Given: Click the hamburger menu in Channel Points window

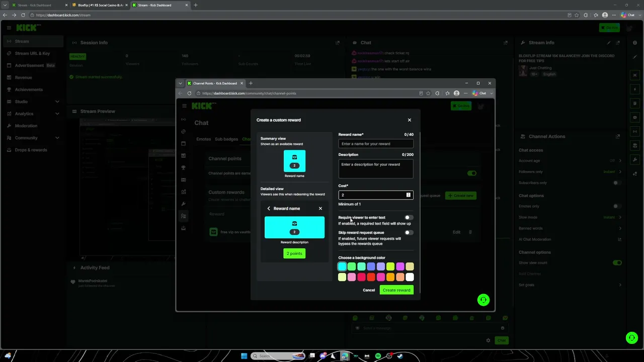Looking at the screenshot, I should [185, 106].
